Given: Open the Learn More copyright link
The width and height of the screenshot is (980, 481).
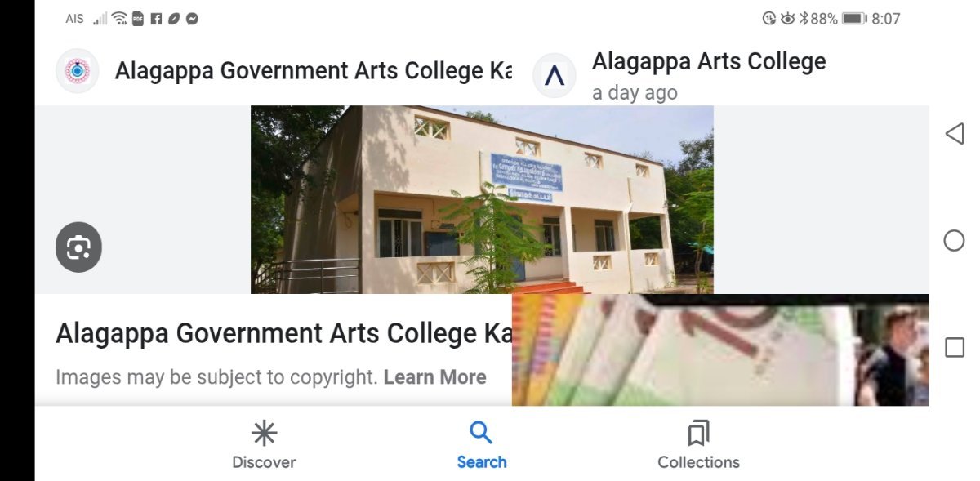Looking at the screenshot, I should [434, 377].
